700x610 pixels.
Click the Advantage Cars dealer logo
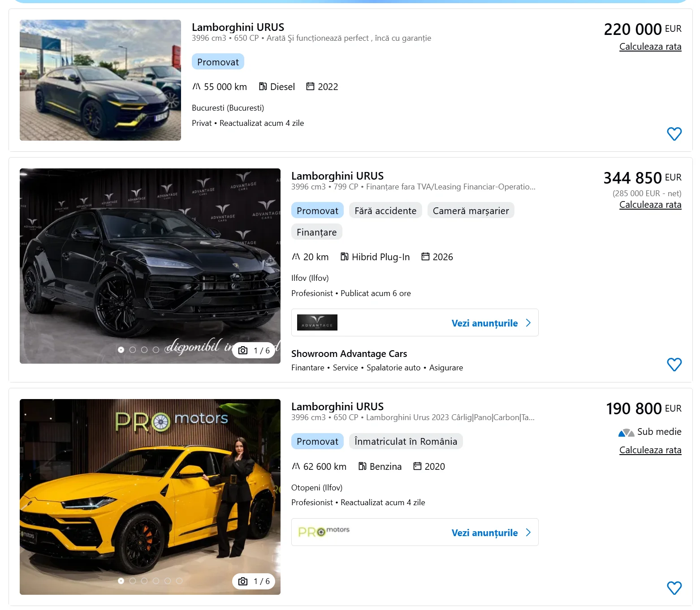coord(317,322)
